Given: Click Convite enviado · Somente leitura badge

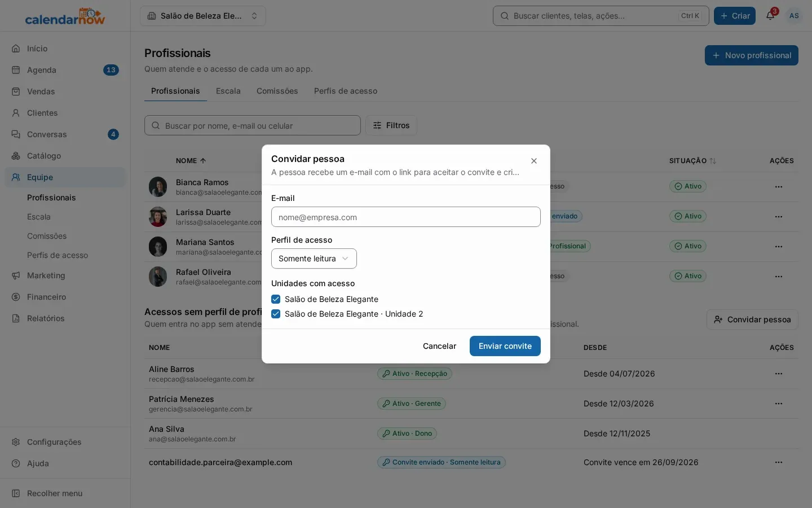Looking at the screenshot, I should click(x=442, y=462).
